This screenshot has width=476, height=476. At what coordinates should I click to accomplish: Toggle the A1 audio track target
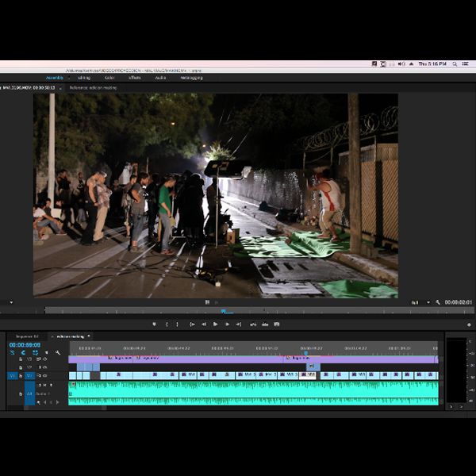pos(29,393)
